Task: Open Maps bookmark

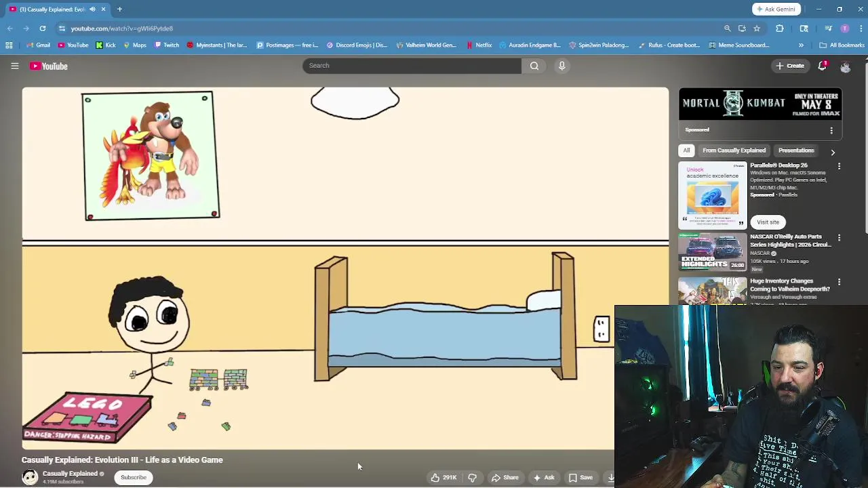Action: 134,45
